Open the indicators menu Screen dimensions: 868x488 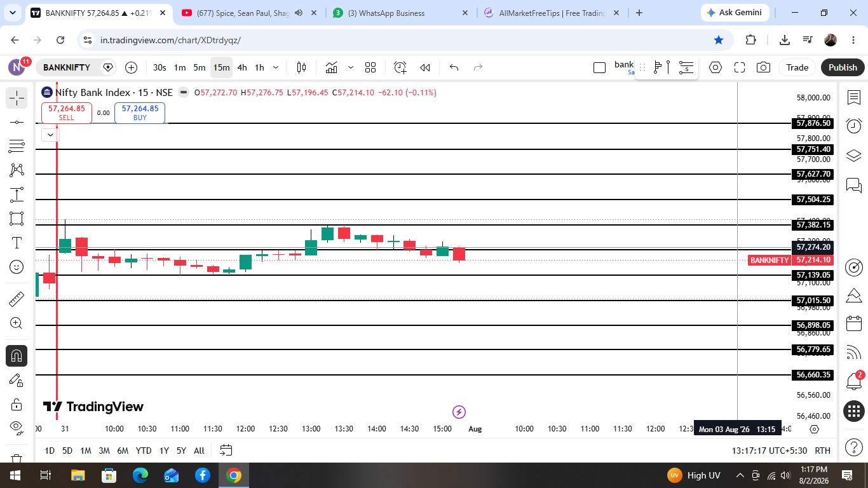coord(331,67)
